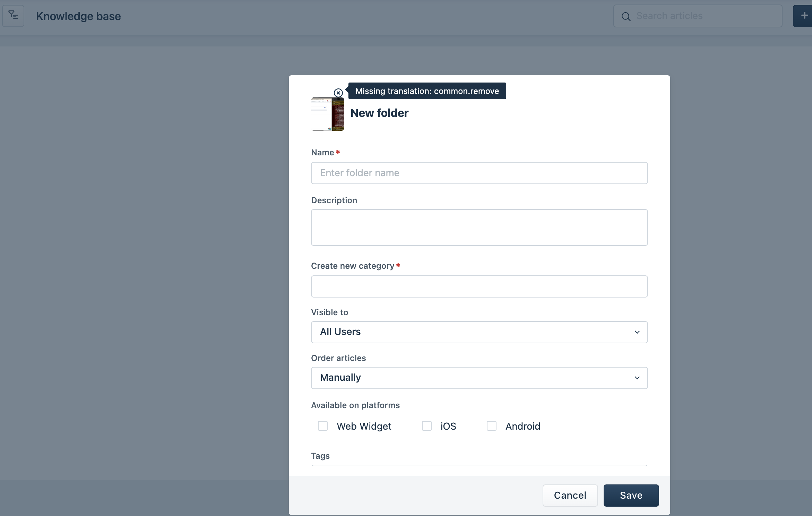Click the filter list icon beside Knowledge base
This screenshot has height=516, width=812.
click(x=13, y=16)
